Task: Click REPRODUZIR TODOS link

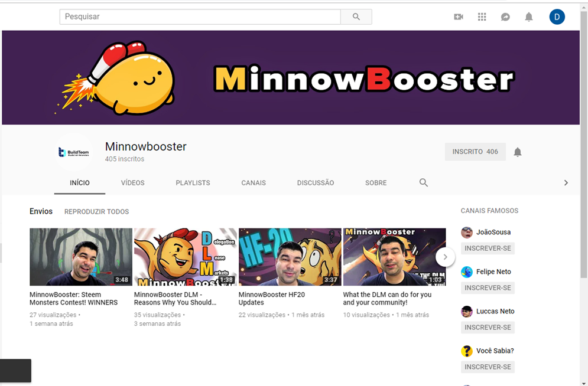Action: (96, 212)
